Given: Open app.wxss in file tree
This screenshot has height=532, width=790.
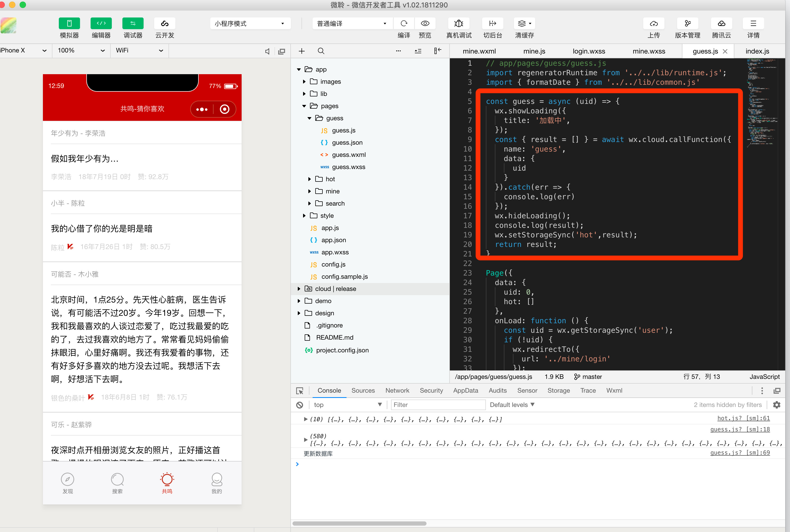Looking at the screenshot, I should (x=335, y=252).
